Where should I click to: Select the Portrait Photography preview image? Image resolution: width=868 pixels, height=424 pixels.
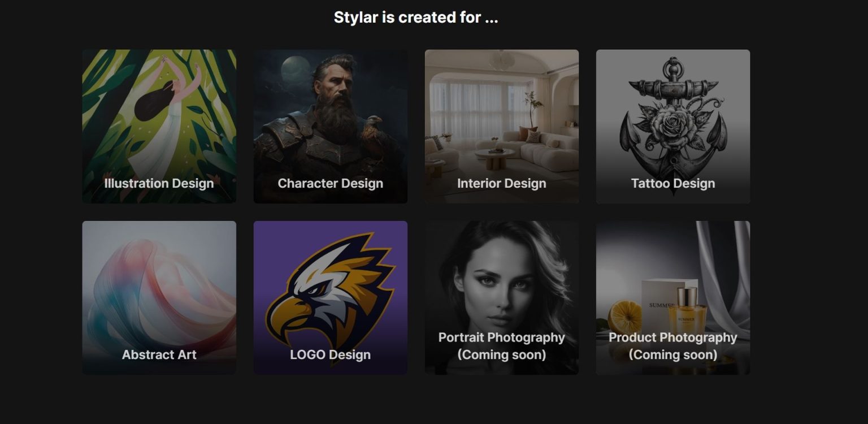click(x=501, y=277)
